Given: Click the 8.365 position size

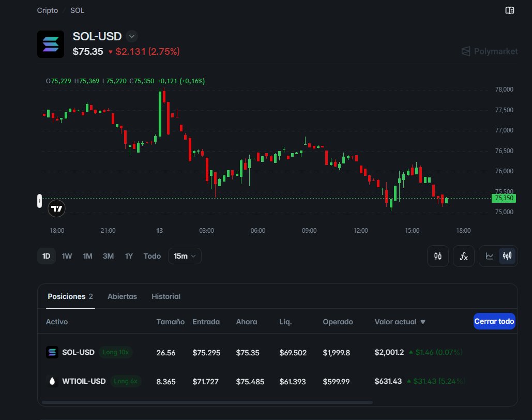Looking at the screenshot, I should [x=166, y=382].
